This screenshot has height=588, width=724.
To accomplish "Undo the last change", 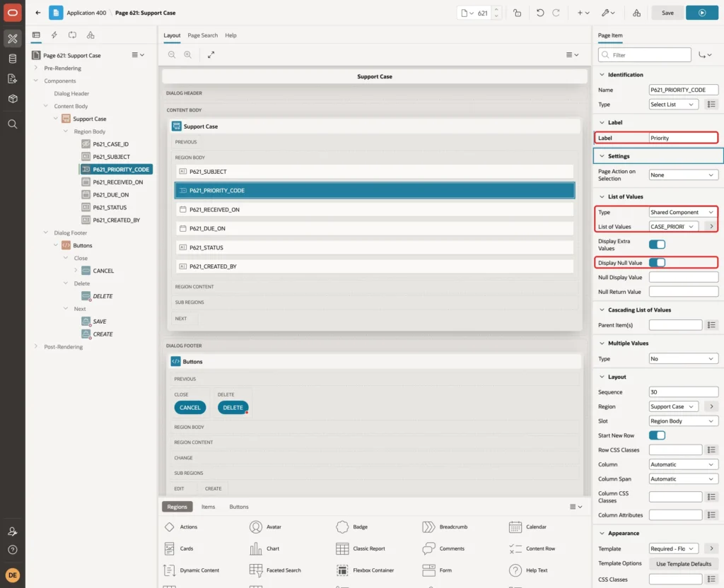I will pyautogui.click(x=539, y=13).
